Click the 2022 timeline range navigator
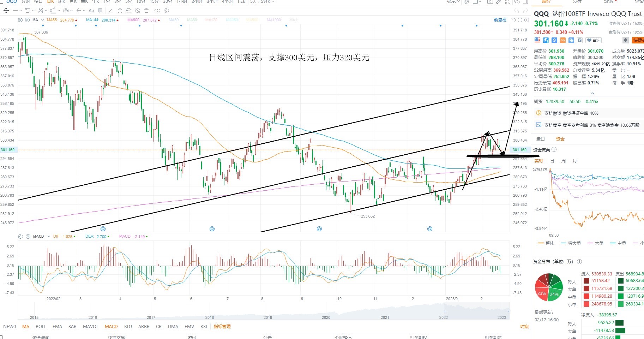This screenshot has height=339, width=644. pyautogui.click(x=444, y=317)
